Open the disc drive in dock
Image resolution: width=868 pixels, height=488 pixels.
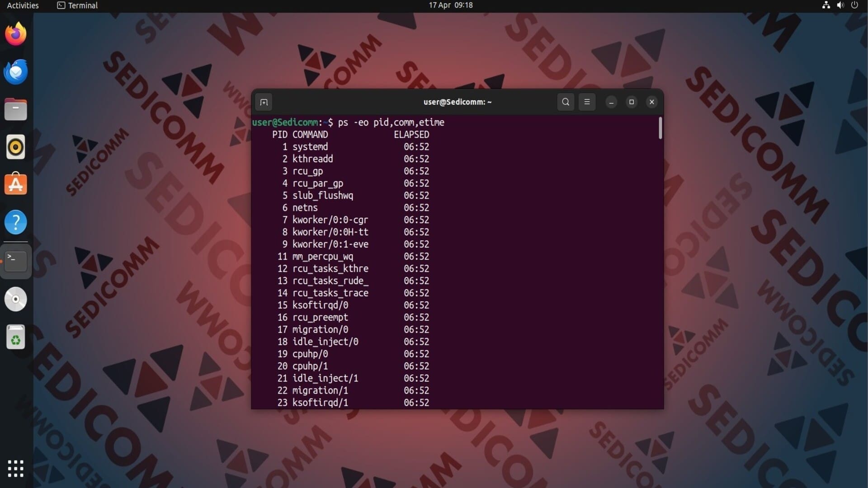click(16, 299)
